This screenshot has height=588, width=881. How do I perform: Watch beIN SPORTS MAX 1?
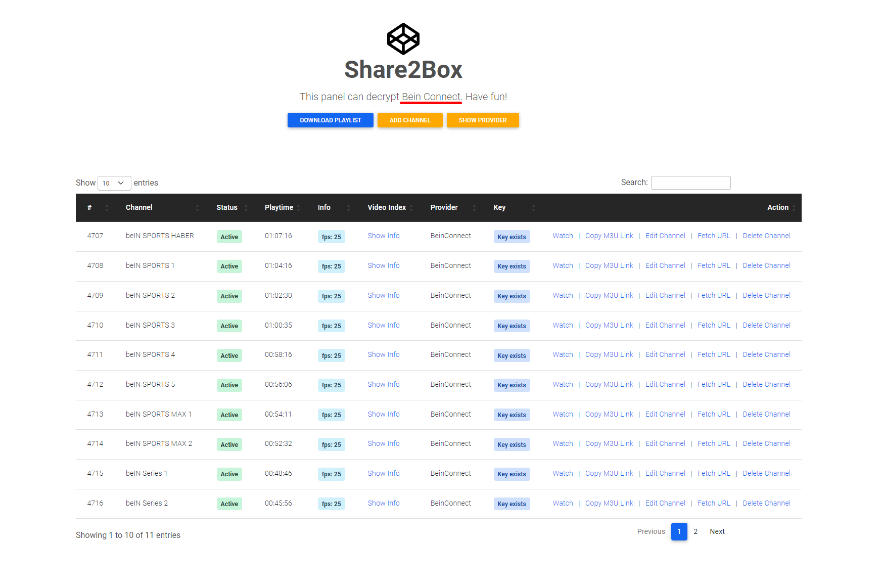[x=563, y=414]
